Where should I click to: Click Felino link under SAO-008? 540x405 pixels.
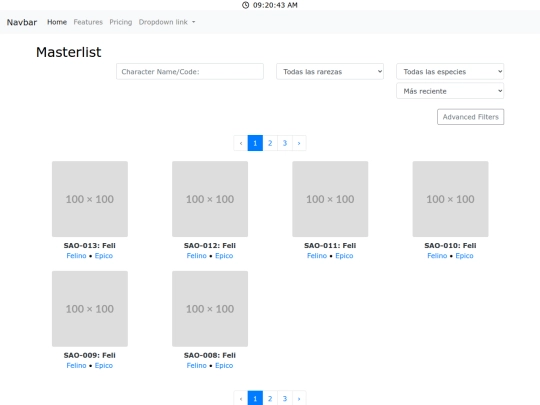tap(197, 365)
